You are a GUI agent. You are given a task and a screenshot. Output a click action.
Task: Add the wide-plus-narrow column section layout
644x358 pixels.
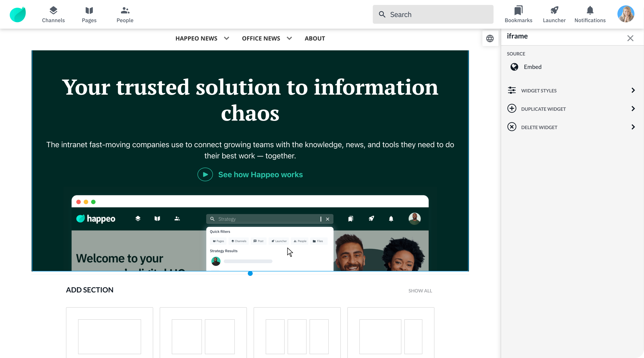[391, 332]
